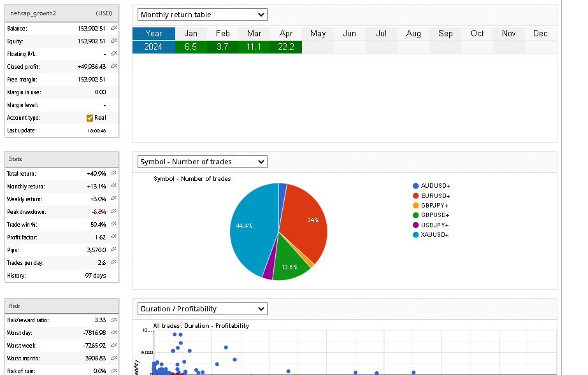Screen dimensions: 588x375
Task: Click the 2024 year row label
Action: [154, 46]
